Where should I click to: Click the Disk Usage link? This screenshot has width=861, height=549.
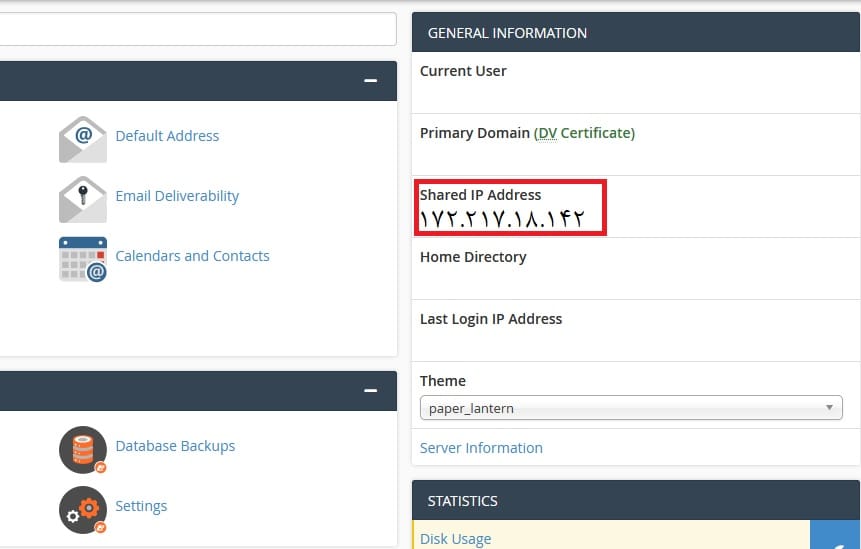coord(455,539)
